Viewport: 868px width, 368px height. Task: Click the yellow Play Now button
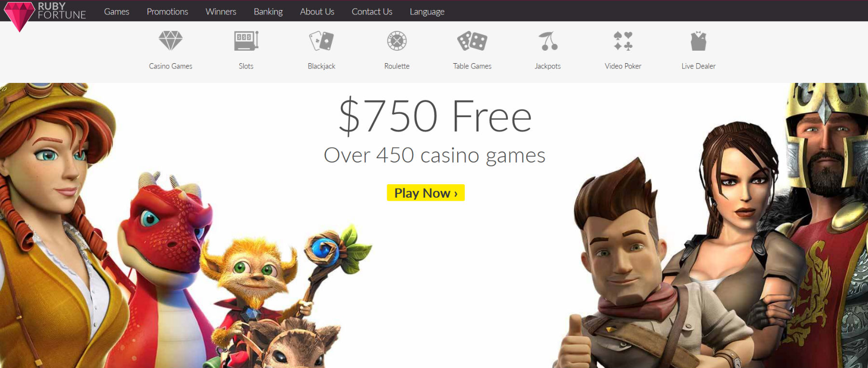coord(426,192)
